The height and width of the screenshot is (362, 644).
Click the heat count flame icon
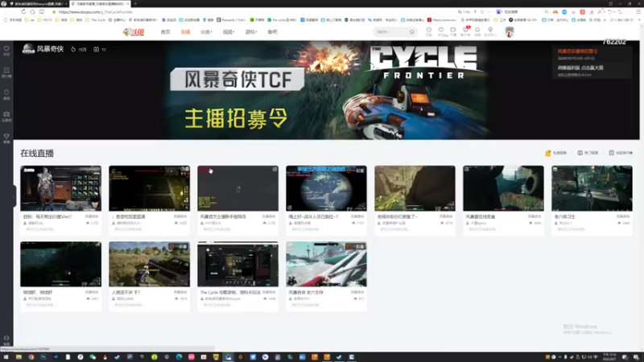(x=73, y=49)
